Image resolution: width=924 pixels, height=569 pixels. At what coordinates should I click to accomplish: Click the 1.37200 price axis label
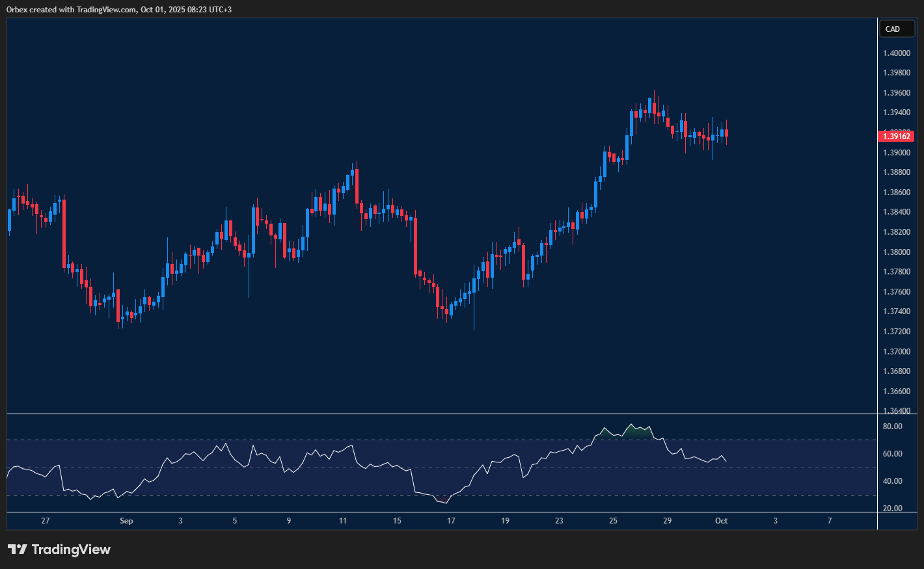pos(896,332)
